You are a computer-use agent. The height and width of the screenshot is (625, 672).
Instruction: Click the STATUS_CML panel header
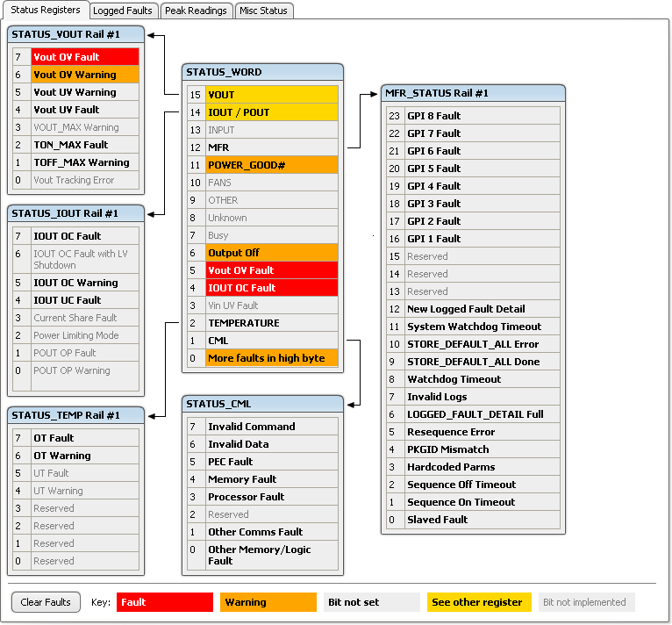click(x=262, y=404)
